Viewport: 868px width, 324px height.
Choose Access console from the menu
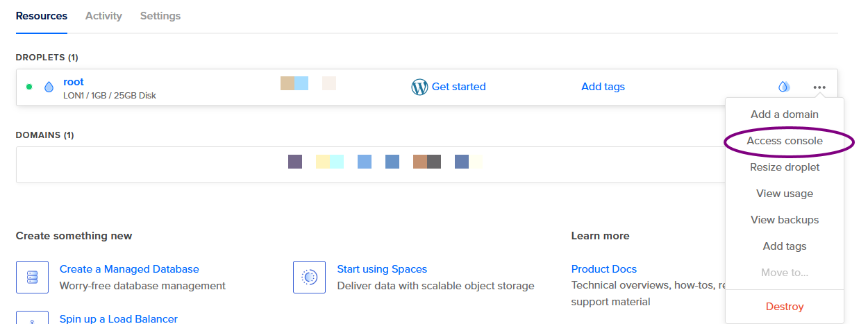point(785,141)
